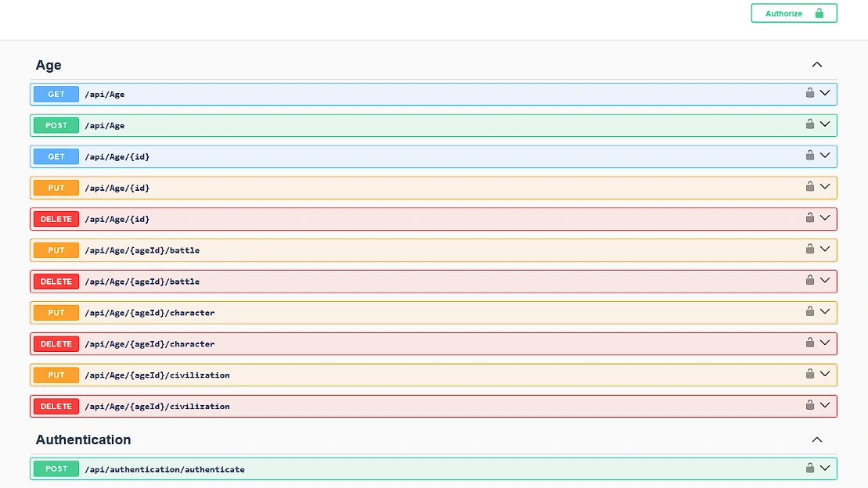868x488 pixels.
Task: Click lock icon on POST authenticate endpoint
Action: coord(810,468)
